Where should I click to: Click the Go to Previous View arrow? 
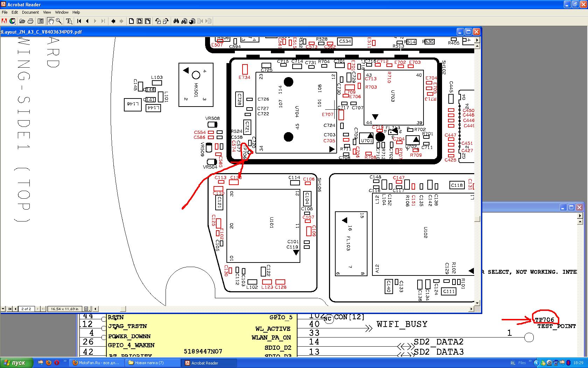pos(113,21)
